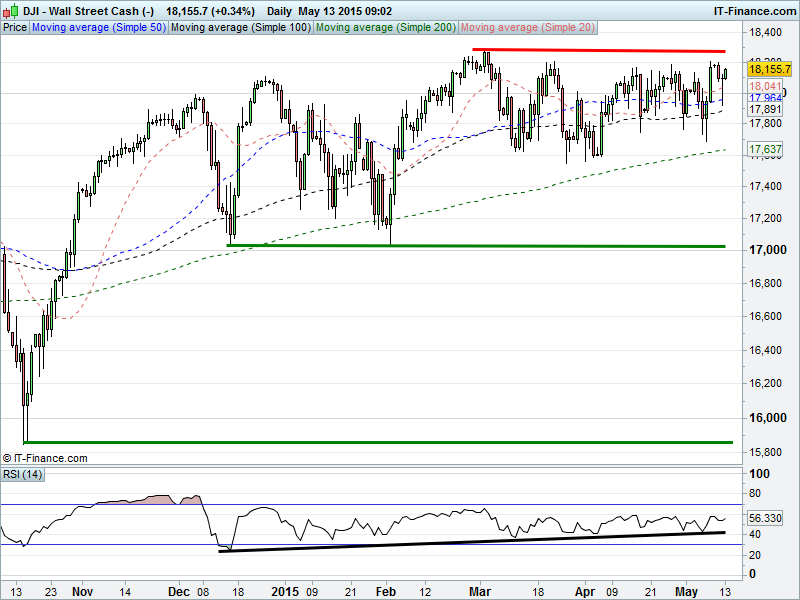Select the black RSI rising trendline

pyautogui.click(x=470, y=541)
